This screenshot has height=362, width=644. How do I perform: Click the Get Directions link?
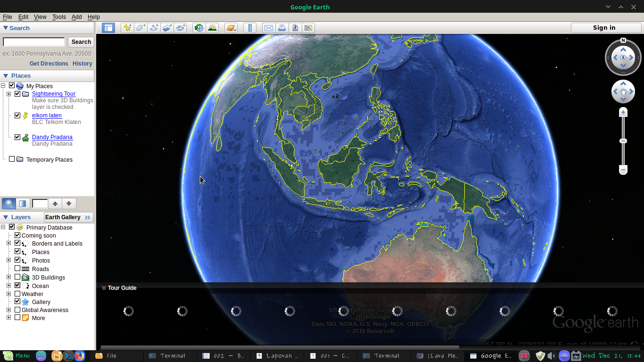click(x=49, y=64)
